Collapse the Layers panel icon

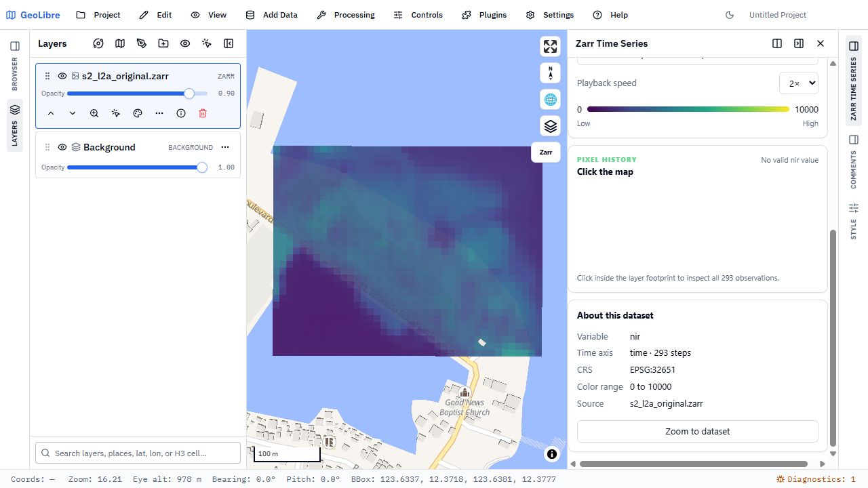229,43
